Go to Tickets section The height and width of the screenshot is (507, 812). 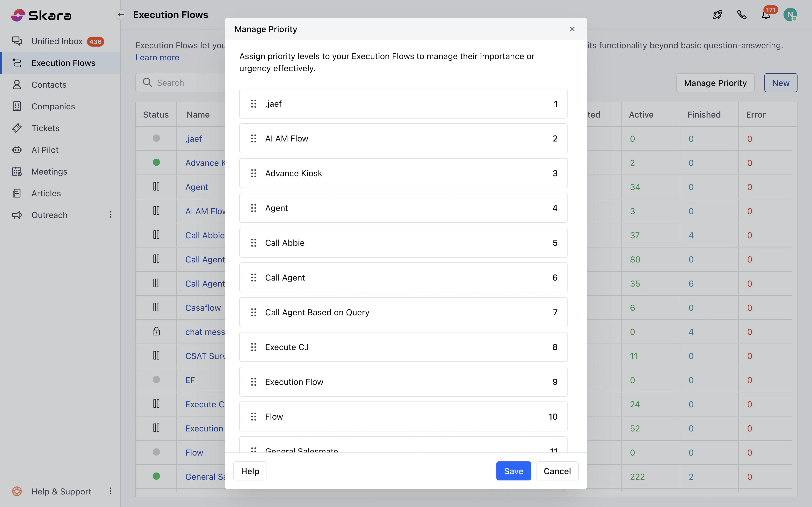(45, 128)
